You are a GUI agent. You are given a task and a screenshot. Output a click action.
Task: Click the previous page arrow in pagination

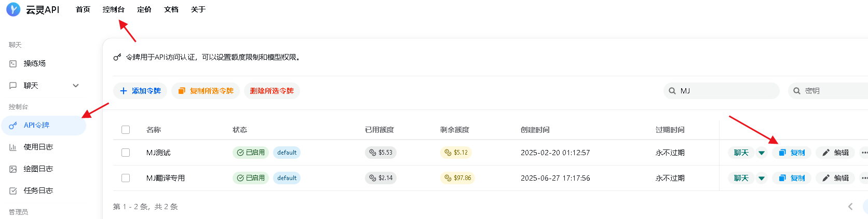tap(850, 207)
